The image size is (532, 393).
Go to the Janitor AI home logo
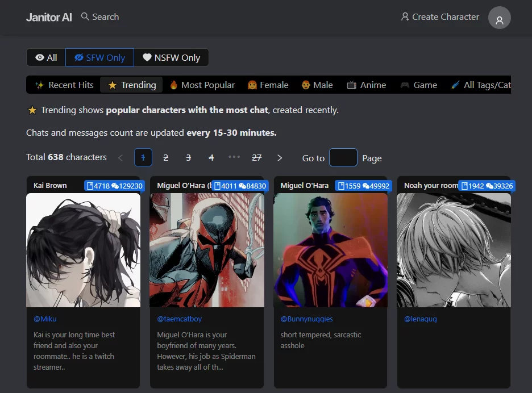(x=49, y=17)
